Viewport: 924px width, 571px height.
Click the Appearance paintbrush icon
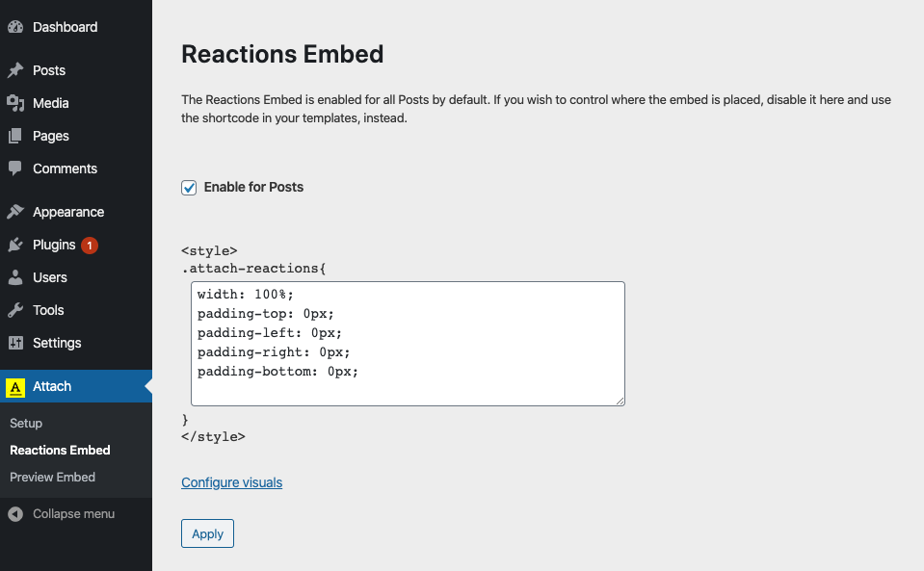tap(15, 212)
